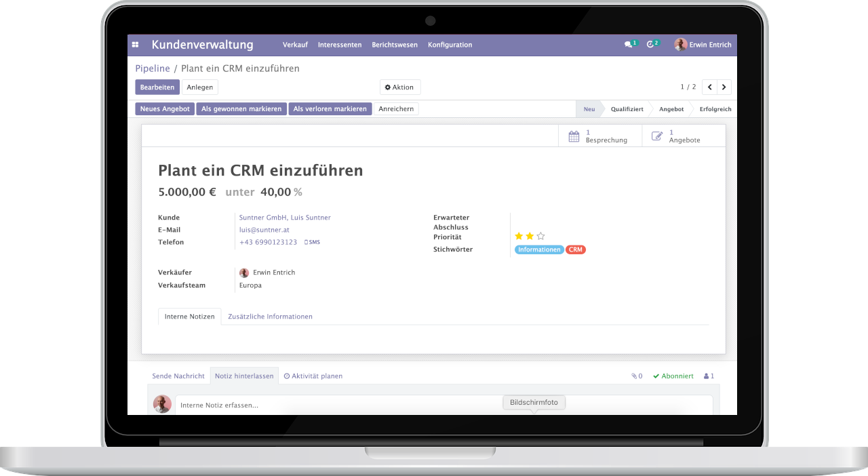The image size is (868, 476).
Task: Open the apps grid menu icon
Action: [135, 45]
